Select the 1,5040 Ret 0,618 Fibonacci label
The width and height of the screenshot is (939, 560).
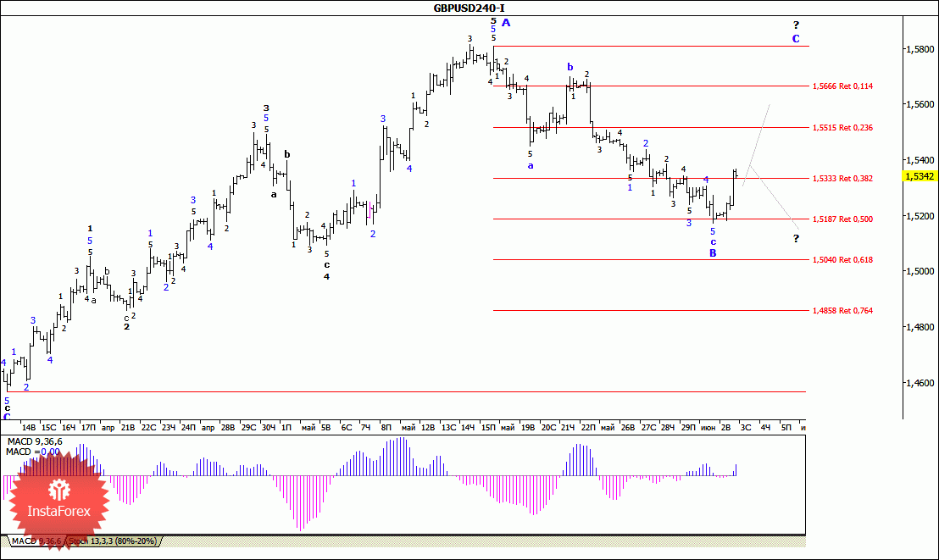click(842, 260)
